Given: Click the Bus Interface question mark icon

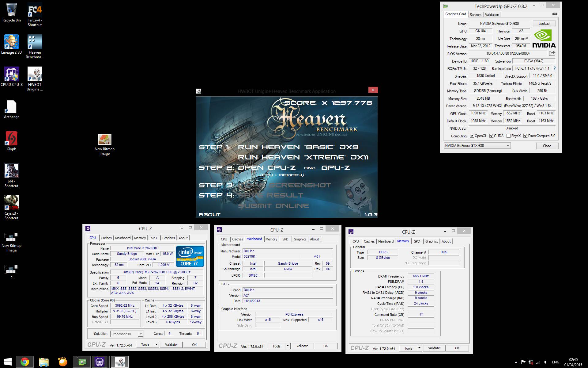Looking at the screenshot, I should [x=555, y=68].
